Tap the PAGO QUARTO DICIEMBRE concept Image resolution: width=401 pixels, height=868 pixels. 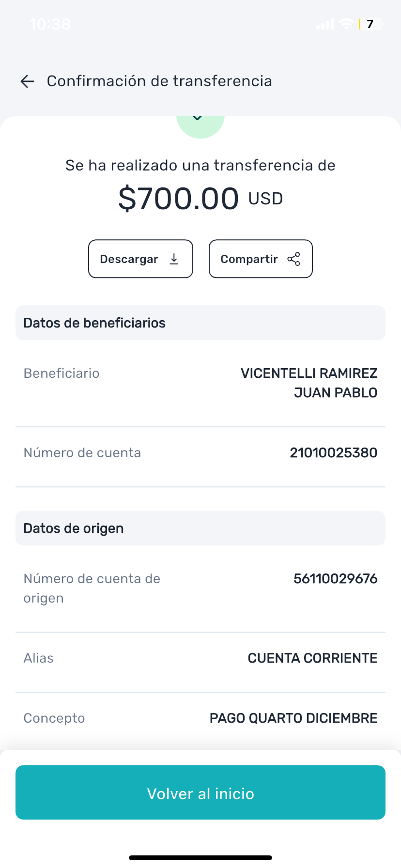293,718
